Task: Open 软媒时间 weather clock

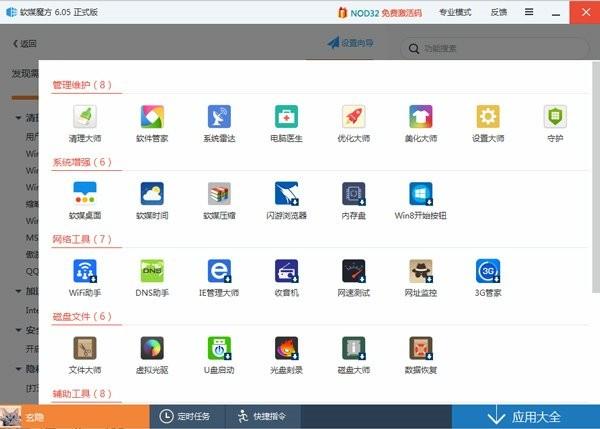Action: (x=152, y=201)
